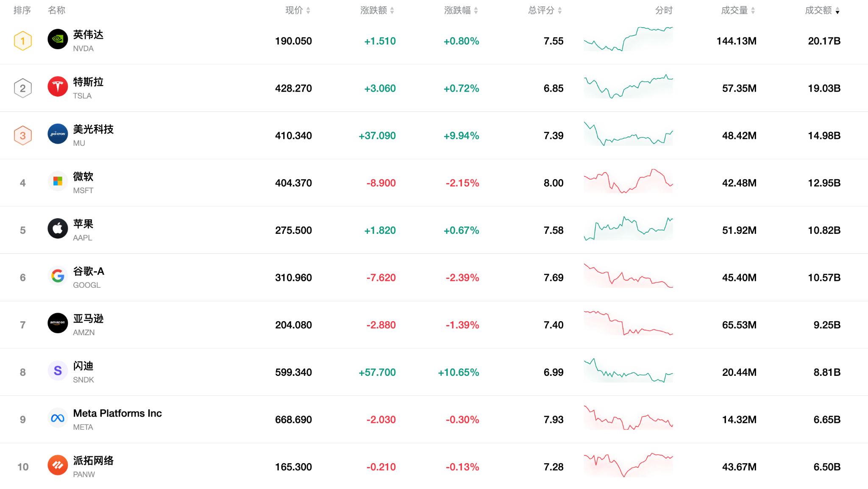Open the Amazon logo icon

(58, 323)
